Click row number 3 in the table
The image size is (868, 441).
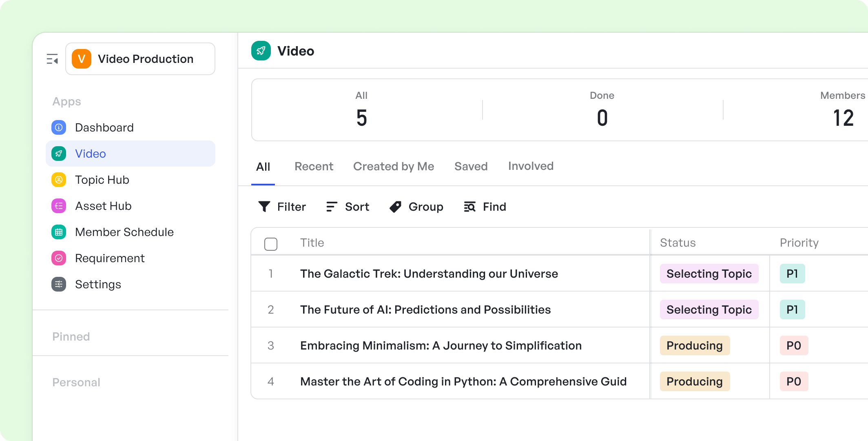pyautogui.click(x=271, y=345)
